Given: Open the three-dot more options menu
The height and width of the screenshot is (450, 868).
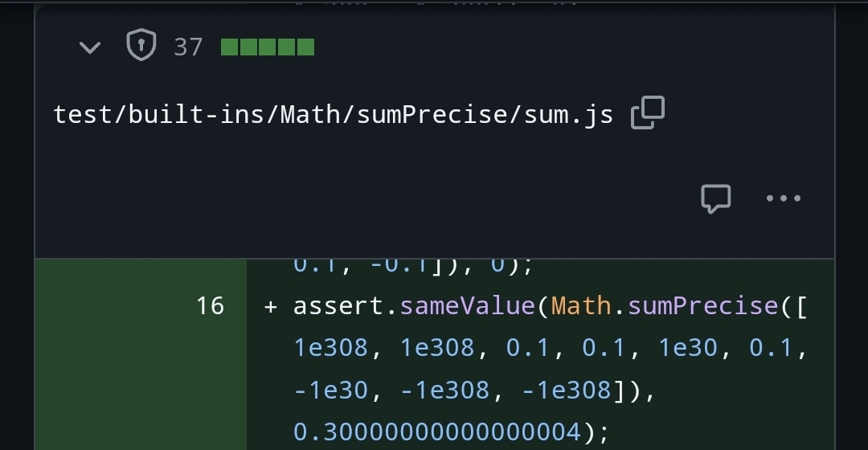Looking at the screenshot, I should pos(784,198).
